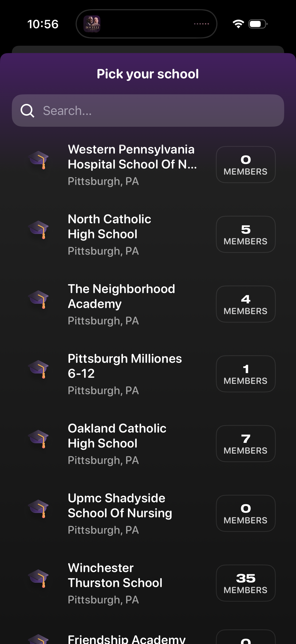Click the 7 Members badge
The width and height of the screenshot is (296, 644).
(245, 444)
